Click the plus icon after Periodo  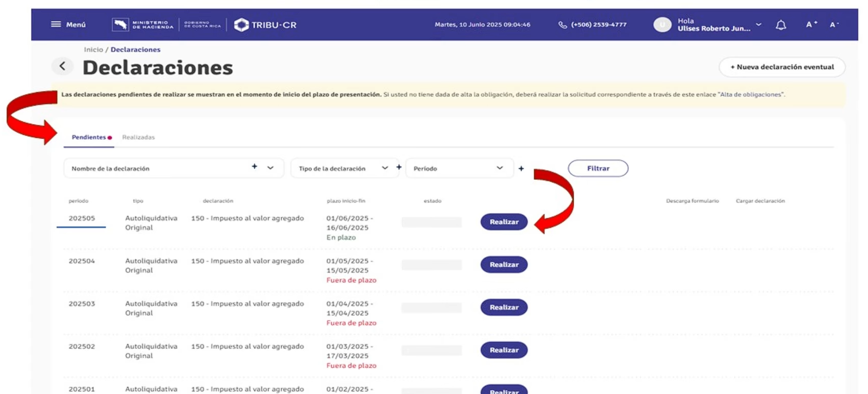(521, 169)
